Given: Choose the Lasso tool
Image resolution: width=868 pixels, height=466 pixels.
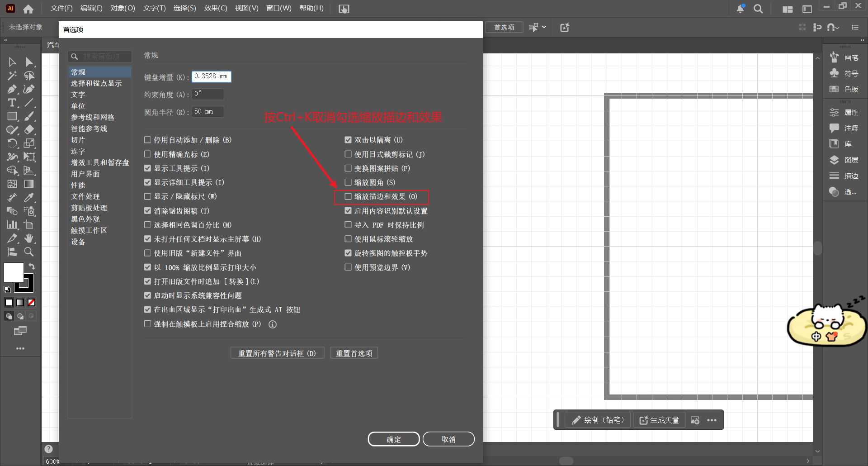Looking at the screenshot, I should tap(29, 76).
